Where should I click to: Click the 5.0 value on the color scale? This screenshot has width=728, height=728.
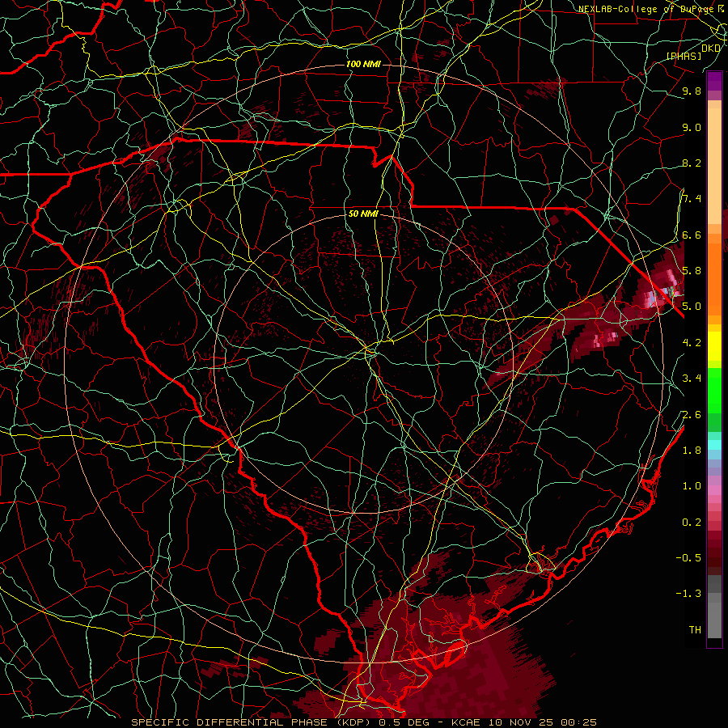click(692, 307)
